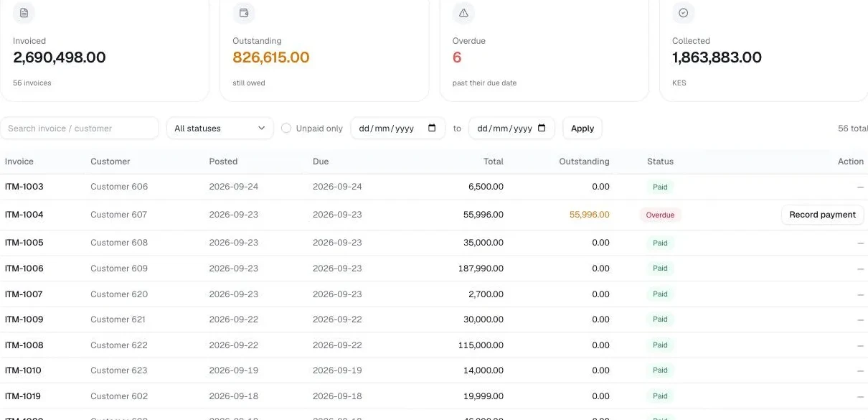Click the Outstanding column header
Screen dimensions: 868x420
[584, 162]
